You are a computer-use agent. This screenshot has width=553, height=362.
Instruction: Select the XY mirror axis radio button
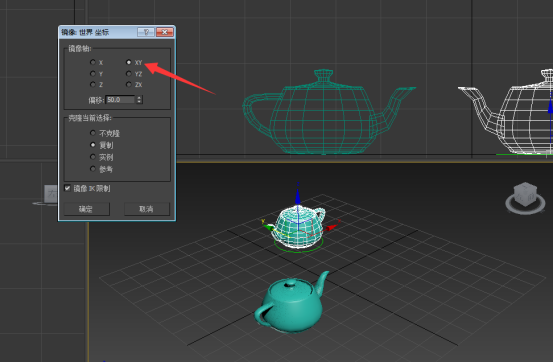(x=128, y=62)
